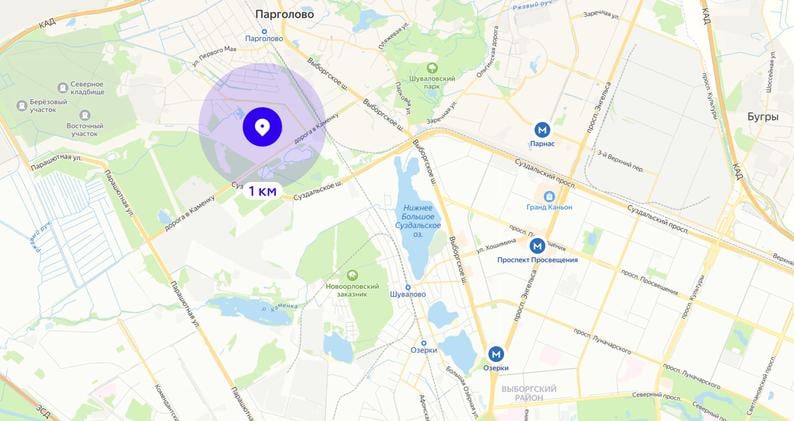
Task: Select the Берёзовый участок cemetery icon
Action: 21,106
